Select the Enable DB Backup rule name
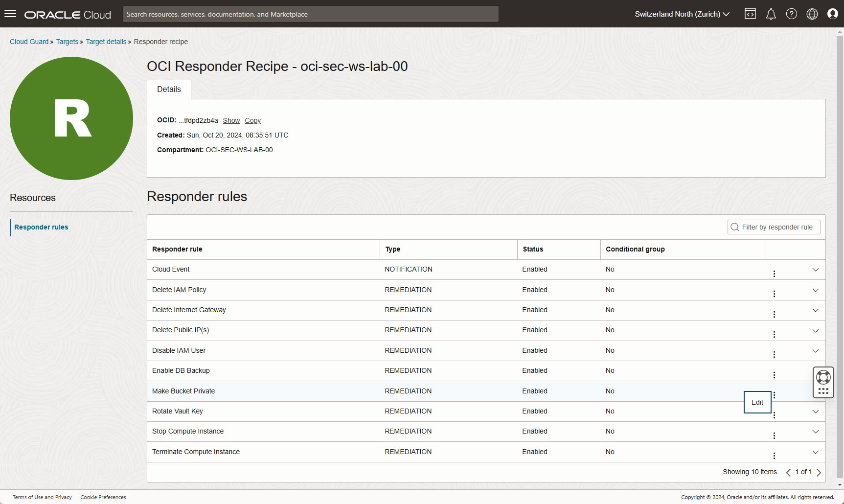Screen dimensions: 844x504 pyautogui.click(x=181, y=370)
